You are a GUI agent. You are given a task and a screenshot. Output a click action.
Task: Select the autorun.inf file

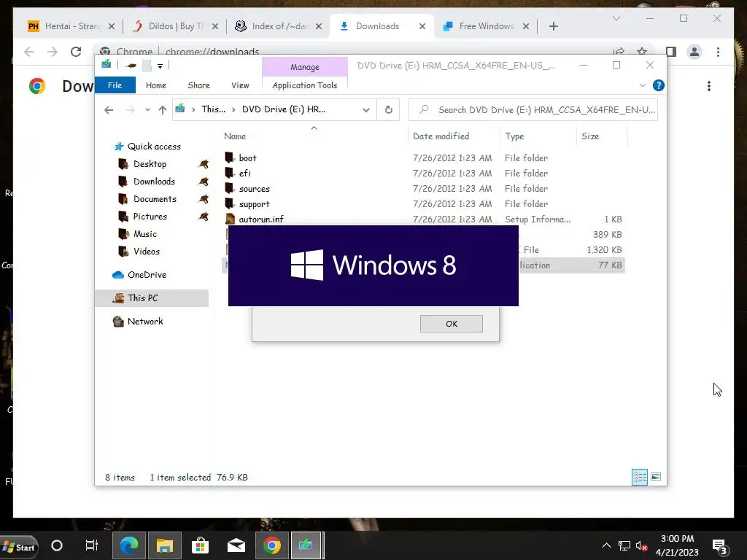260,219
